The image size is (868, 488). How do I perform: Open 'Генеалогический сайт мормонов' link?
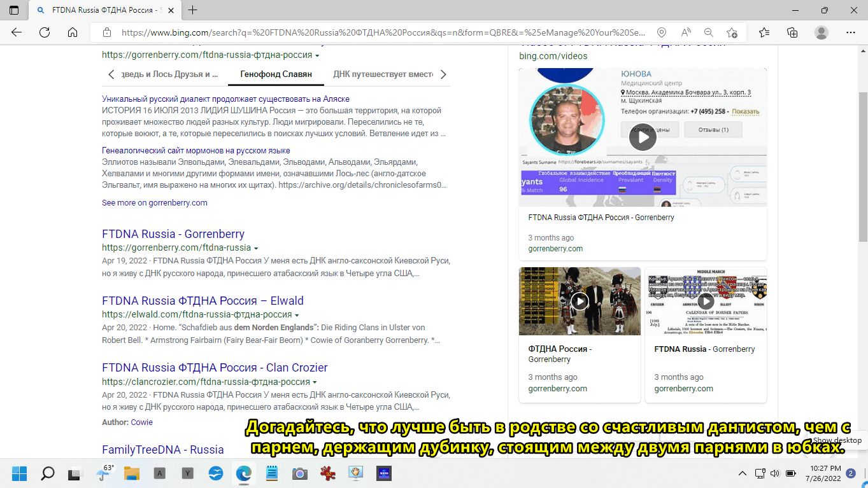click(x=196, y=151)
